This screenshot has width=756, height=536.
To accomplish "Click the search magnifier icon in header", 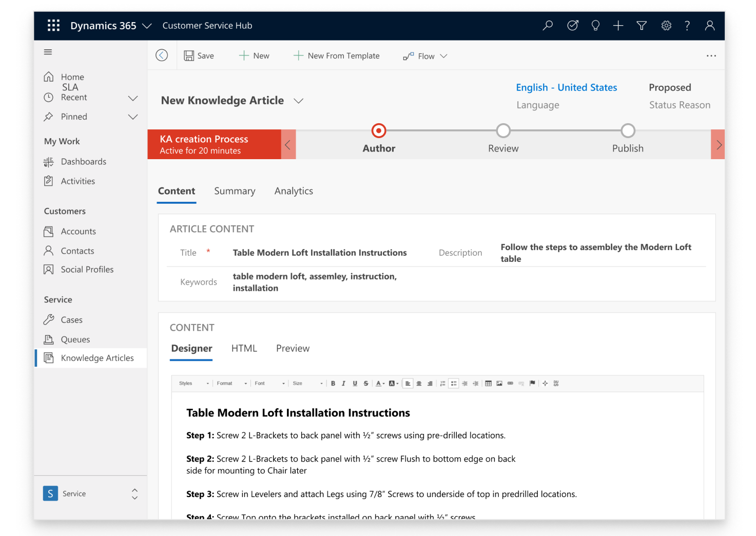I will [548, 26].
